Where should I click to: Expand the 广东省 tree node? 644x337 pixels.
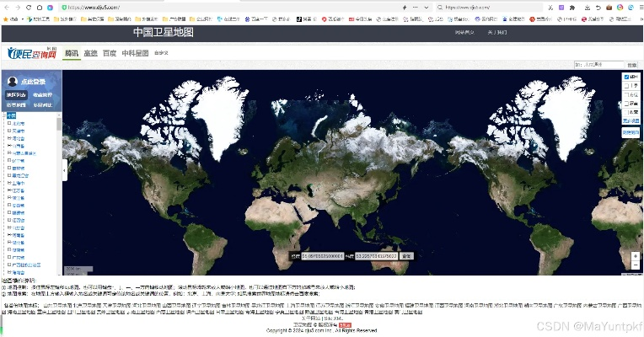[x=9, y=257]
